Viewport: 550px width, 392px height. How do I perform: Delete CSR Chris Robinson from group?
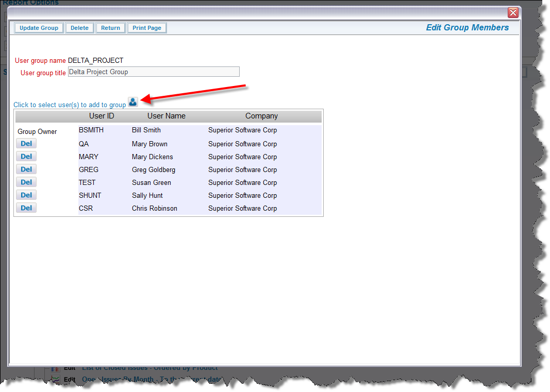pyautogui.click(x=26, y=208)
